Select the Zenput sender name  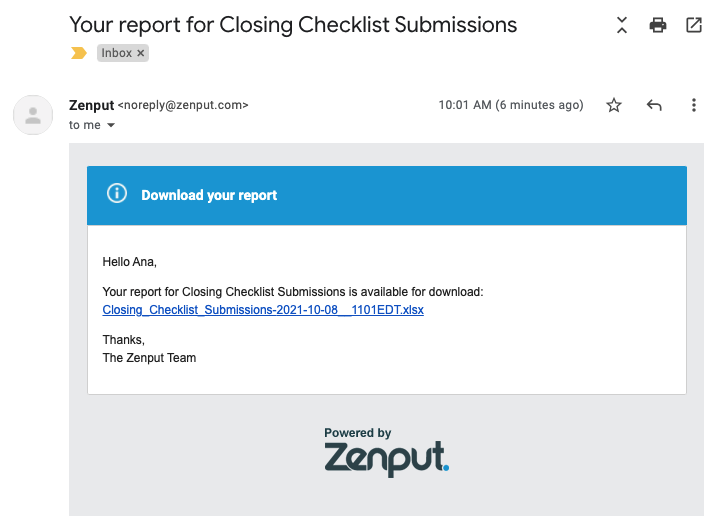[x=92, y=105]
